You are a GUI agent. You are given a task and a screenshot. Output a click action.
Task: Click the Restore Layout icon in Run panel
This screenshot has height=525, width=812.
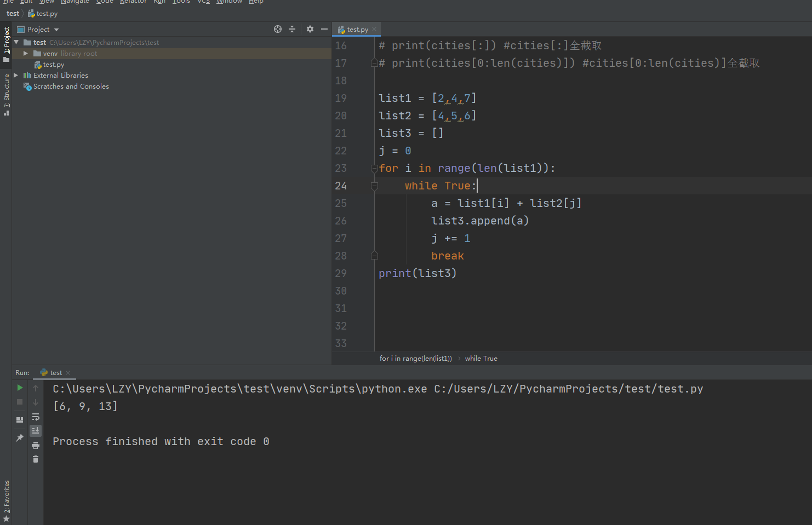click(x=20, y=420)
